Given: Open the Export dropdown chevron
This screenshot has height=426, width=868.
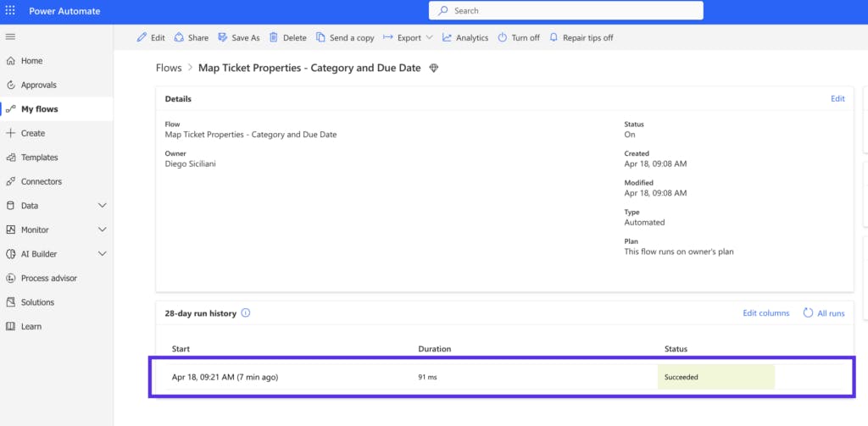Looking at the screenshot, I should tap(430, 37).
